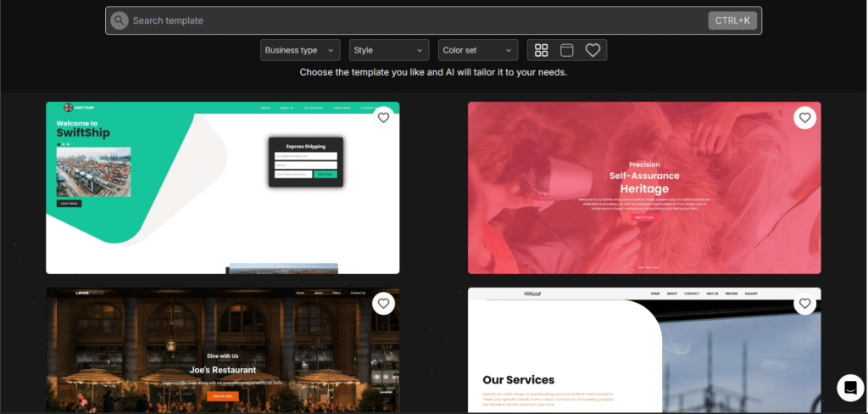Open the Style dropdown

pyautogui.click(x=388, y=50)
